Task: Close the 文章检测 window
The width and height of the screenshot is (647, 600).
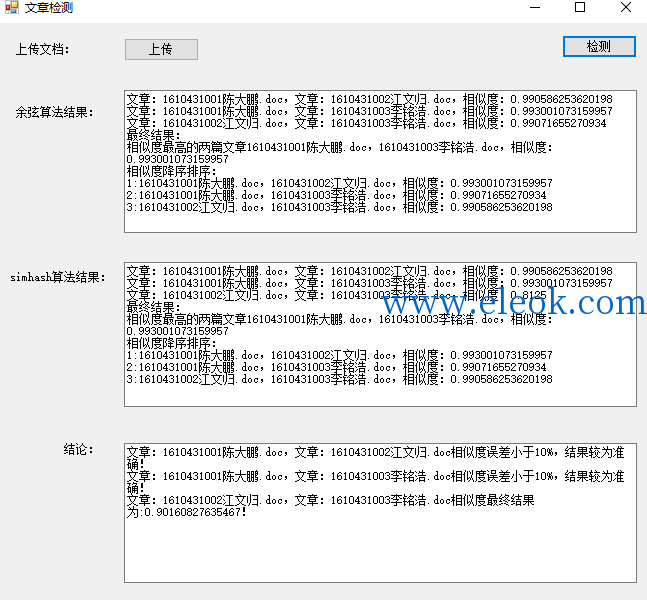Action: point(626,7)
